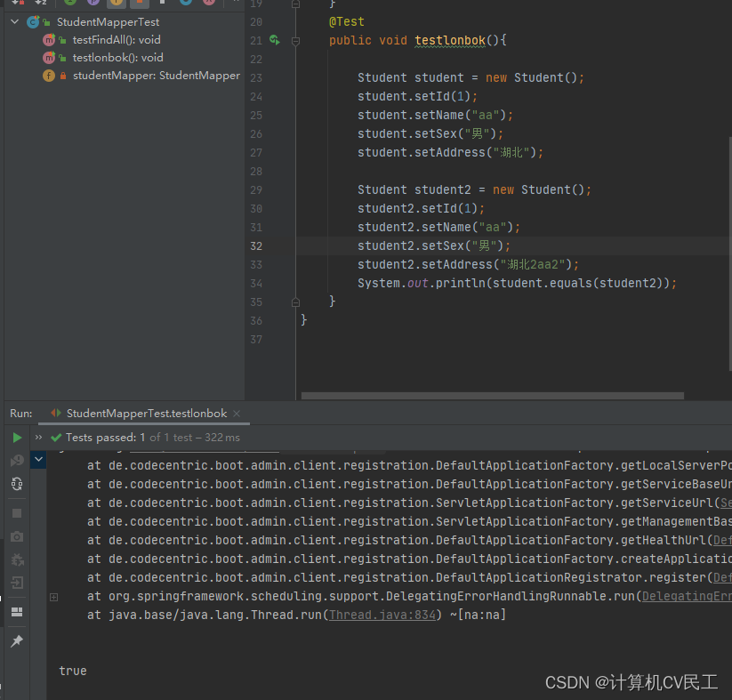Fold the testlonbok method at line 21

click(295, 41)
